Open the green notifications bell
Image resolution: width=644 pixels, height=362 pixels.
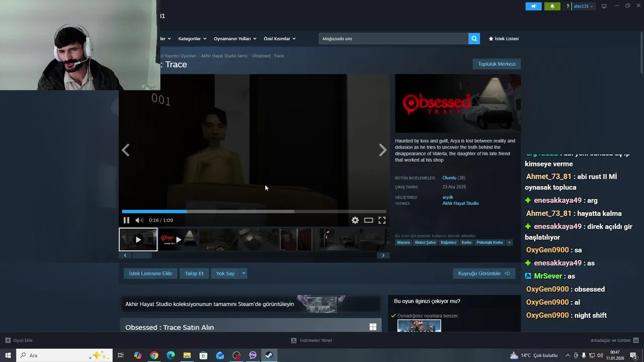552,6
